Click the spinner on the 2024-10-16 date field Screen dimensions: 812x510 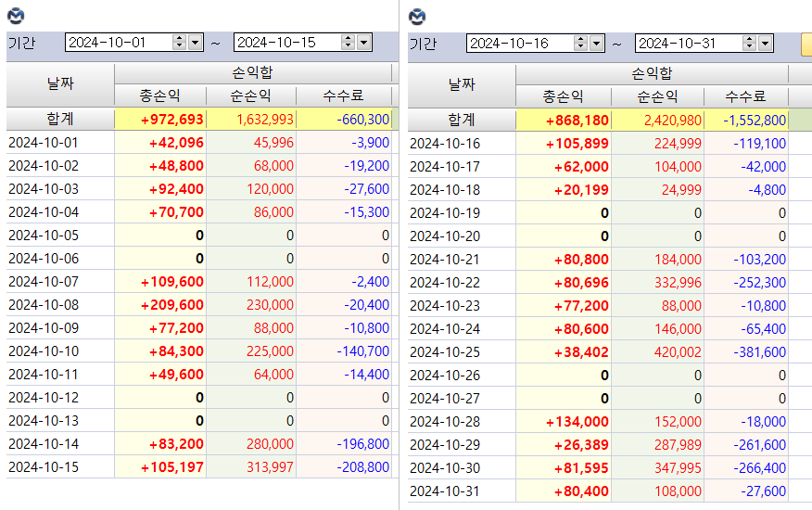coord(580,44)
